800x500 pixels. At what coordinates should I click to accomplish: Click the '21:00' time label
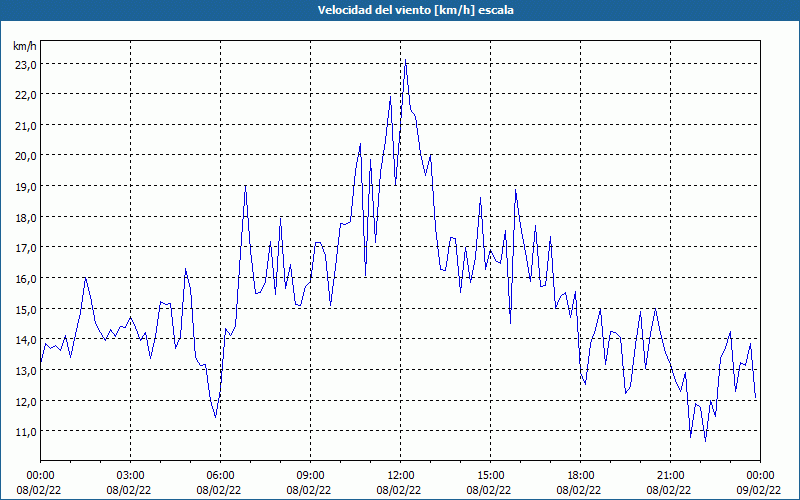670,476
